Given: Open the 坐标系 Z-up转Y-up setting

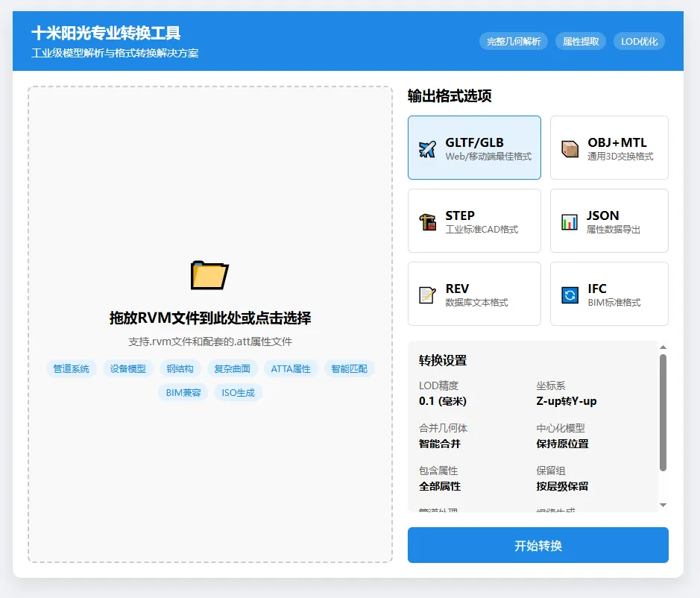Looking at the screenshot, I should (x=567, y=395).
